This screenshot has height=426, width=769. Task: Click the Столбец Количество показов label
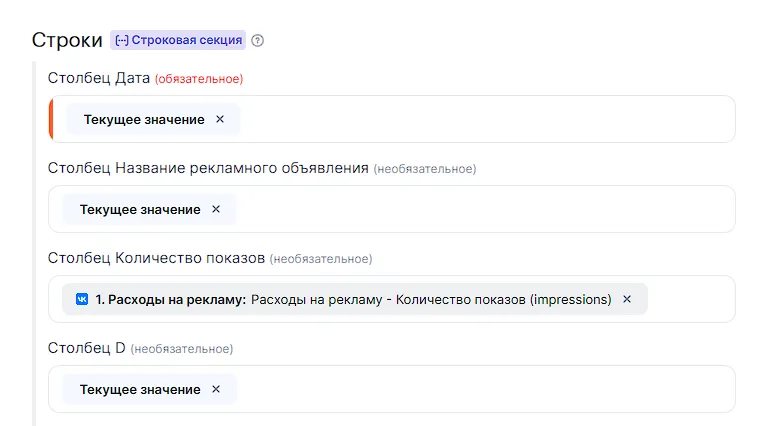pyautogui.click(x=156, y=258)
